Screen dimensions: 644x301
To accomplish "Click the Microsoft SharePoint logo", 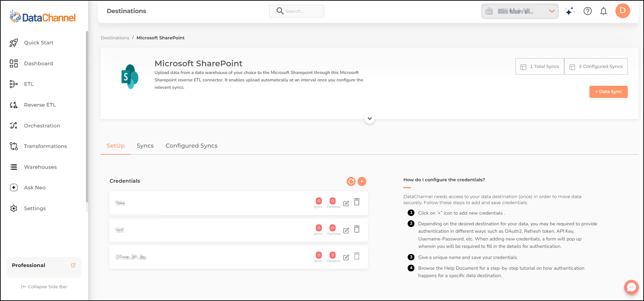I will [x=130, y=77].
